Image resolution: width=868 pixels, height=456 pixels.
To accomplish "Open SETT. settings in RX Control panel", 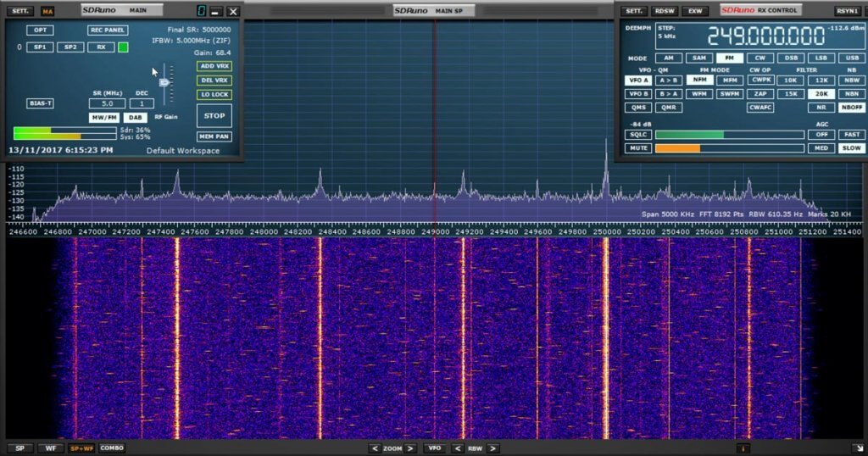I will click(632, 11).
